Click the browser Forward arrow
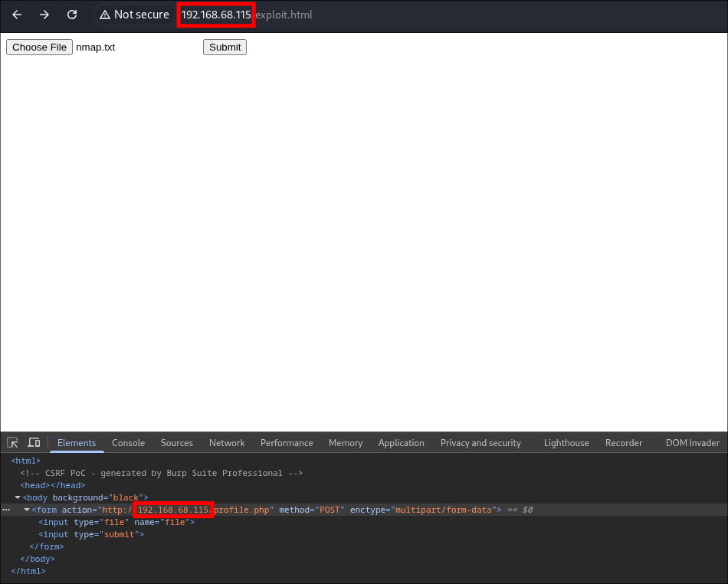 point(44,15)
